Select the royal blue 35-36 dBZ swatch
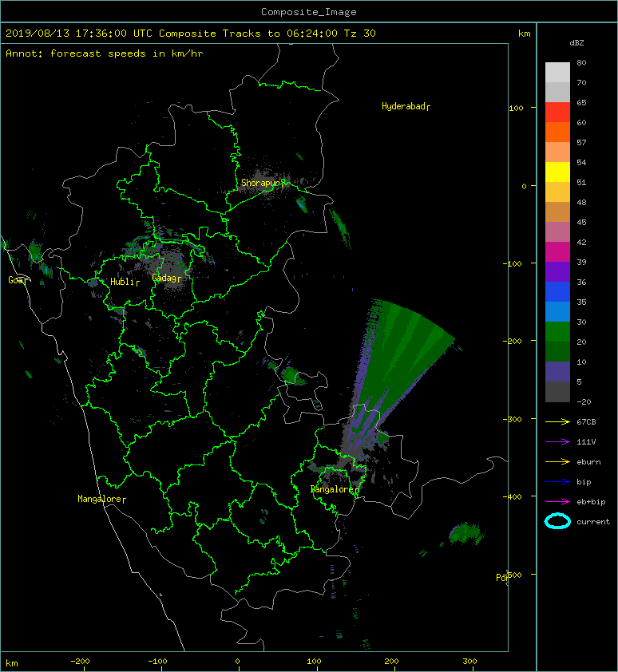The width and height of the screenshot is (618, 672). click(x=557, y=291)
